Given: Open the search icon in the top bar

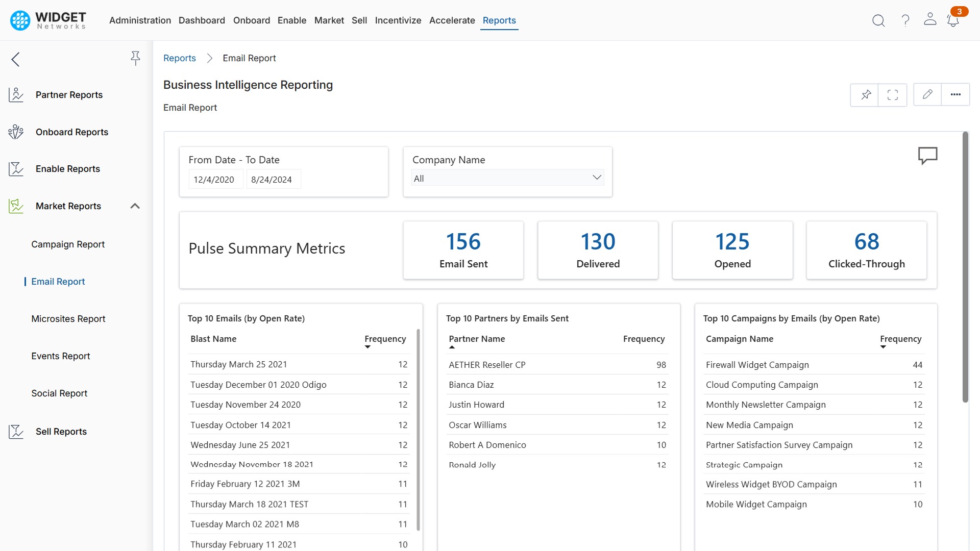Looking at the screenshot, I should pyautogui.click(x=878, y=20).
